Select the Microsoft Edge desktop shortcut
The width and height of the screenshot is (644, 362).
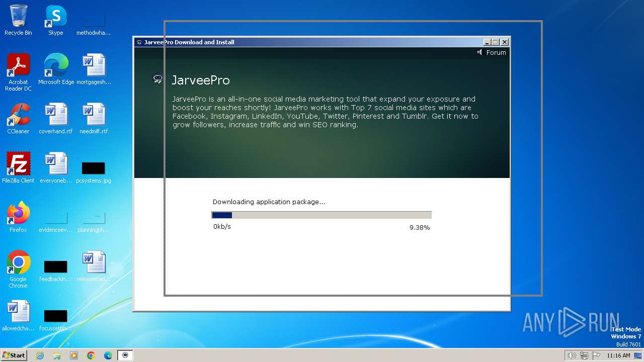(x=56, y=69)
